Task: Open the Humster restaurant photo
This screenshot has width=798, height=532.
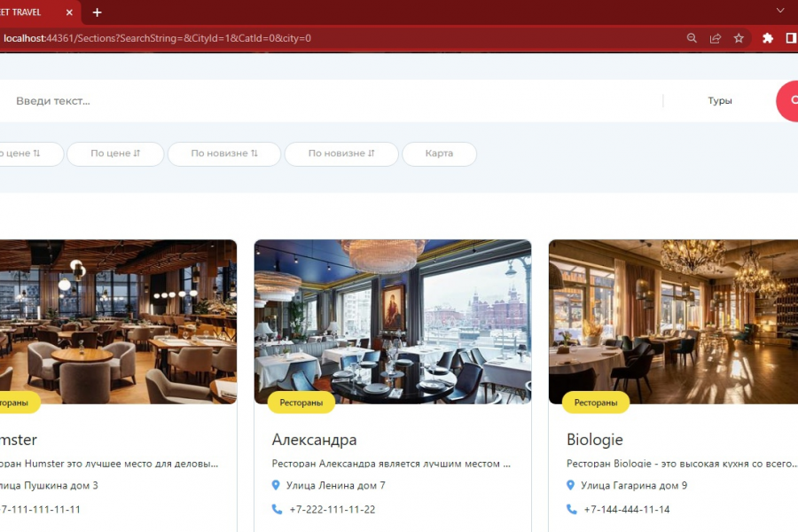Action: (118, 322)
